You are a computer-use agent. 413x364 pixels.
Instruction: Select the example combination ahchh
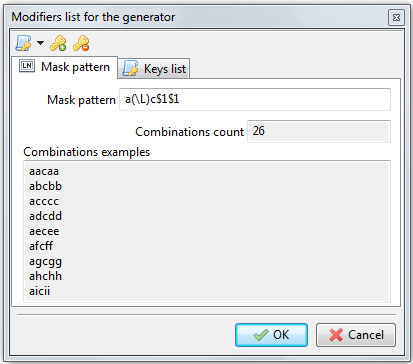[x=45, y=276]
